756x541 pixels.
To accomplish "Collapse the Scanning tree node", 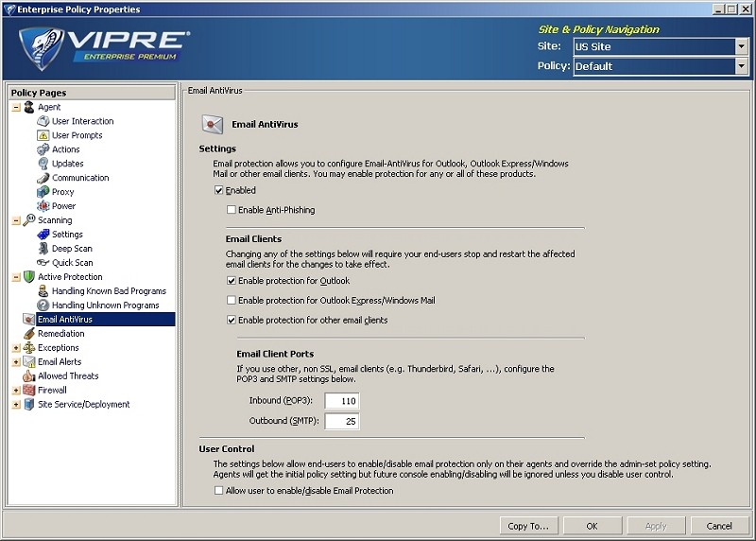I will point(16,220).
